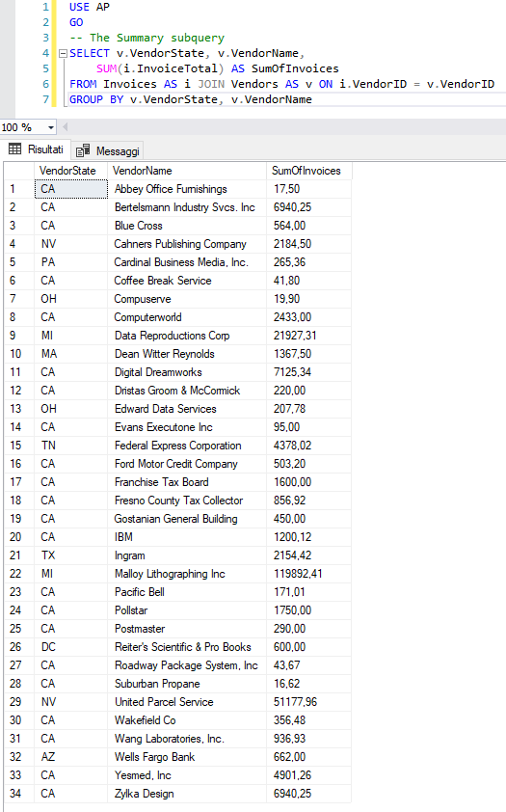Image resolution: width=506 pixels, height=812 pixels.
Task: Click the 51177,96 invoice sum cell
Action: 308,702
